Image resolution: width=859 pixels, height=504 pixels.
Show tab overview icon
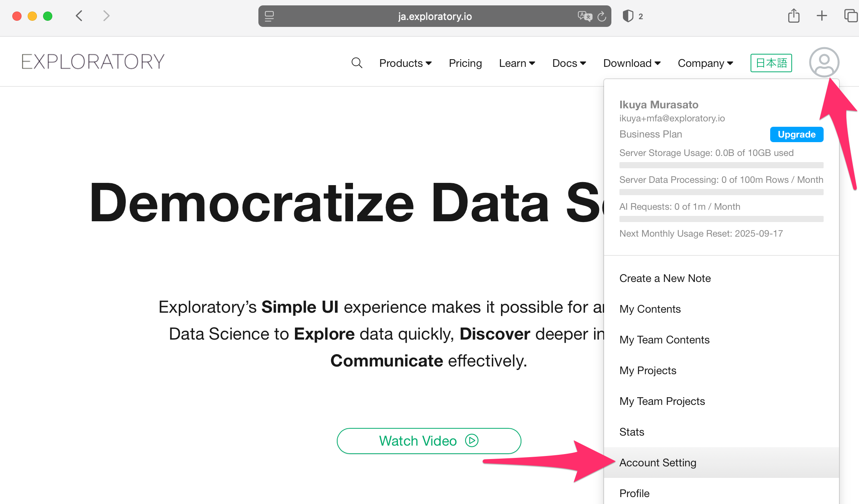coord(851,16)
